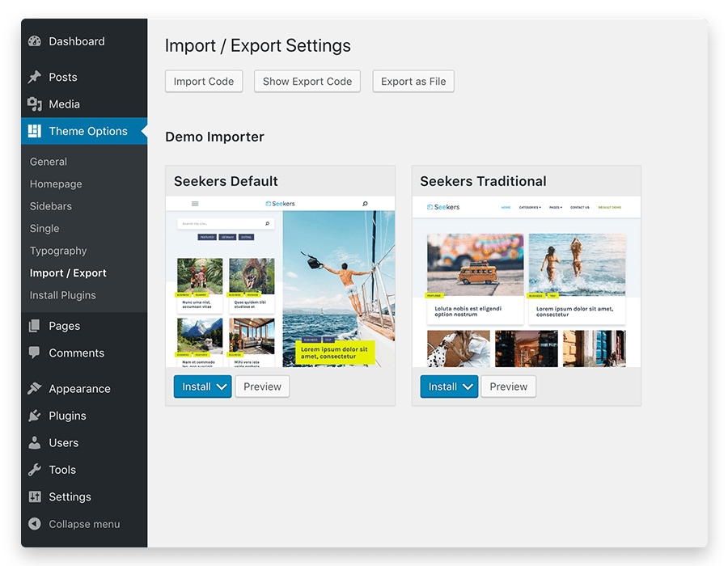The image size is (728, 566).
Task: Click the Plugins plug icon
Action: (34, 416)
